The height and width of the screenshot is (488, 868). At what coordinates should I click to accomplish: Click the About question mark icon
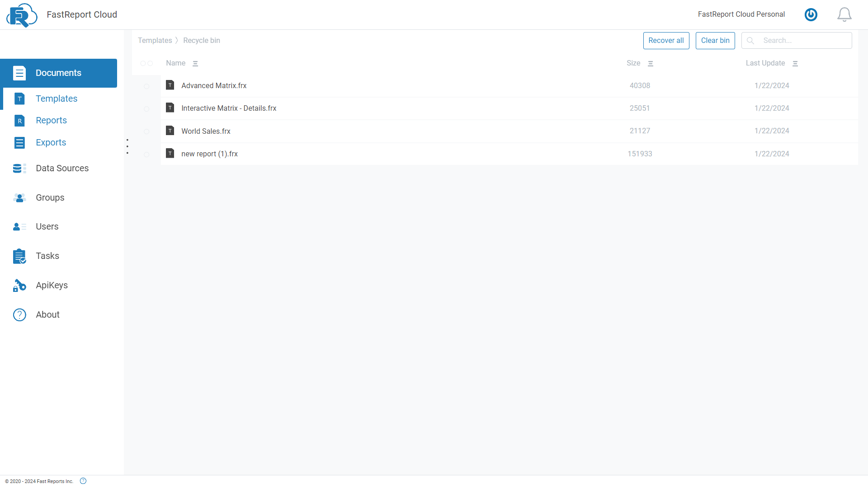[x=19, y=315]
